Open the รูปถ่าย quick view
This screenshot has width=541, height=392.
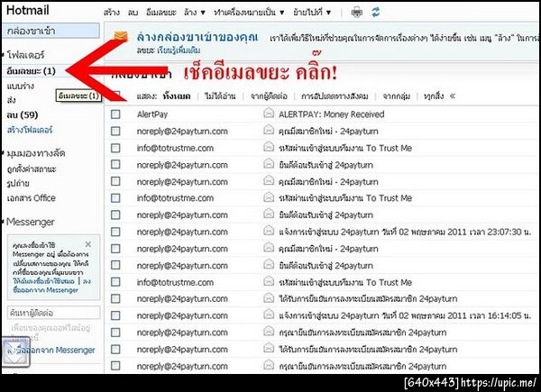tap(18, 183)
